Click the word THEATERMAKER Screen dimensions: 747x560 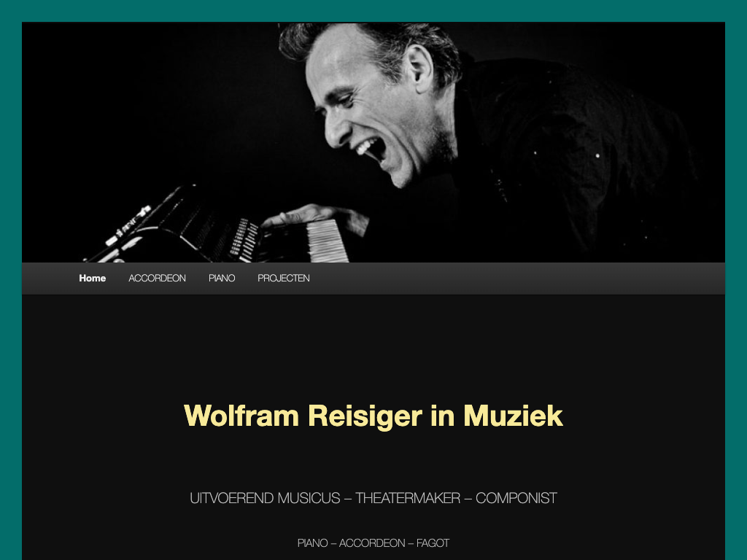[x=408, y=498]
